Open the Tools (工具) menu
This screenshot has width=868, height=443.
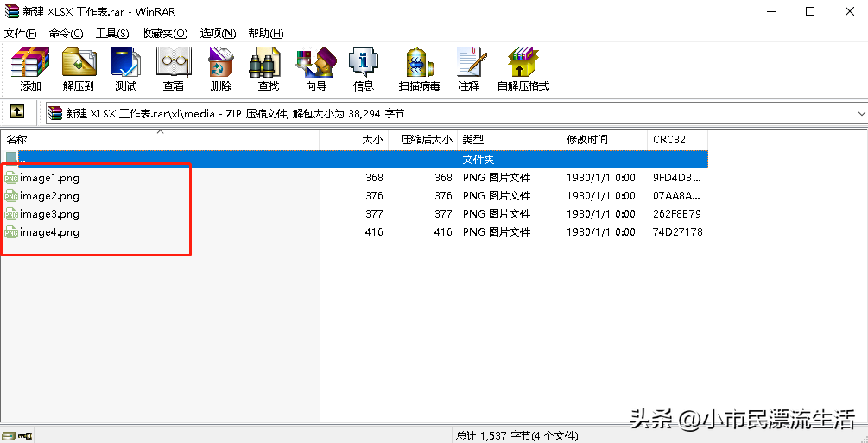tap(112, 34)
